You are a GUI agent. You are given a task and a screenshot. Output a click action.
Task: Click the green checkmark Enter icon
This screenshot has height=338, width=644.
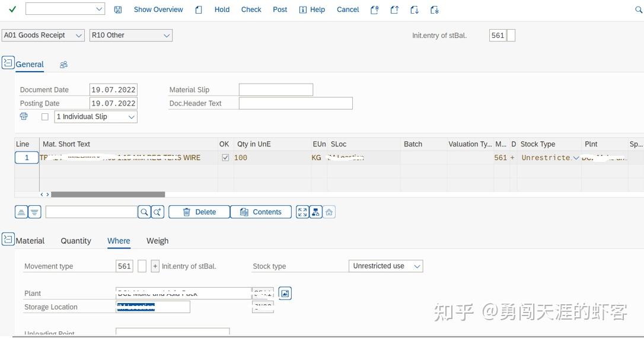[x=12, y=9]
